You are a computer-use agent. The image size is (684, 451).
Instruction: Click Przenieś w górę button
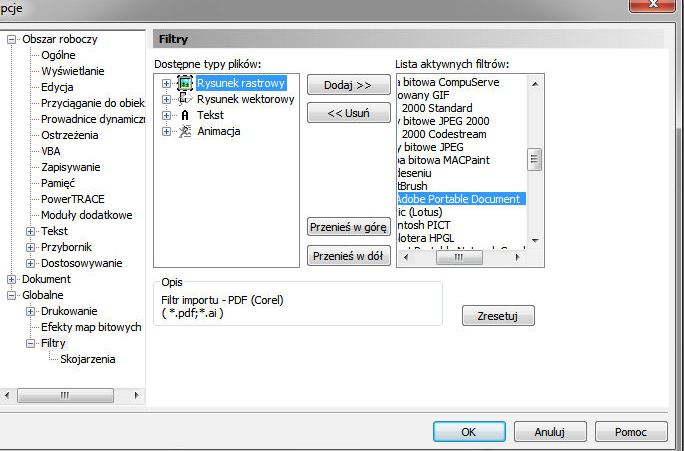tap(348, 227)
